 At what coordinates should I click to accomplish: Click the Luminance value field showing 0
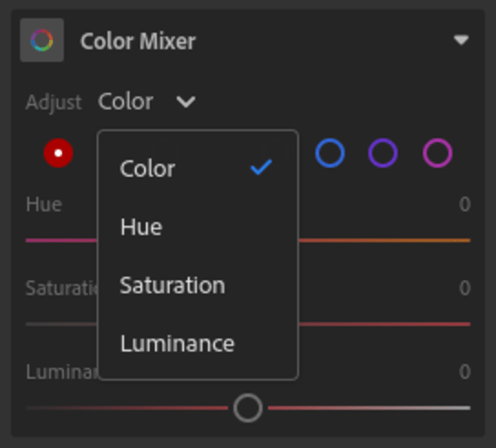pos(465,372)
